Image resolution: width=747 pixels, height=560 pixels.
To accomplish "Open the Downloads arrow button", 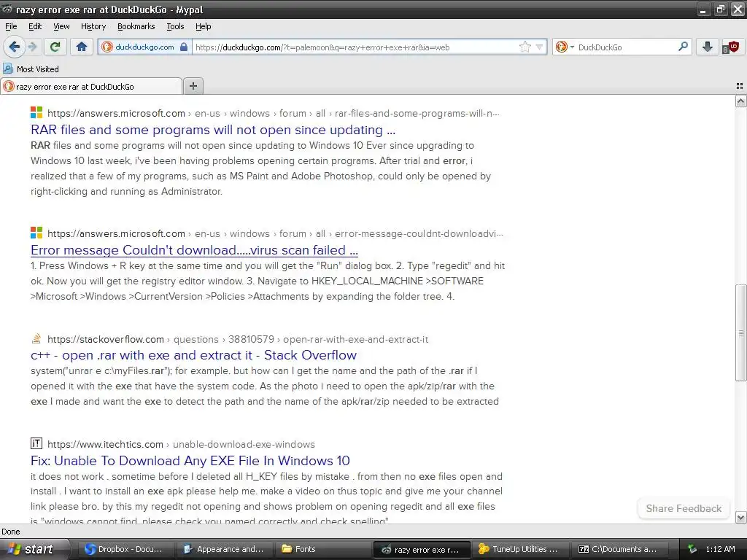I will click(707, 47).
